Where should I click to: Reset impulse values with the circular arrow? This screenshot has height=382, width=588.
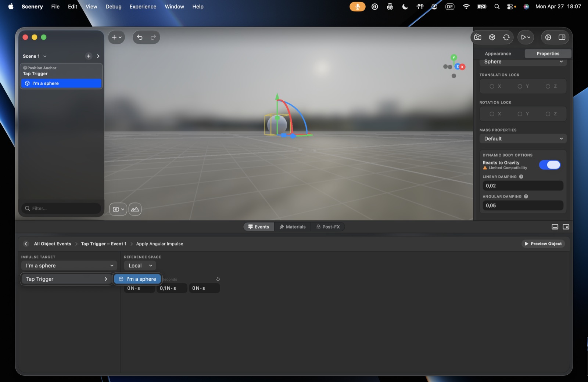tap(218, 279)
